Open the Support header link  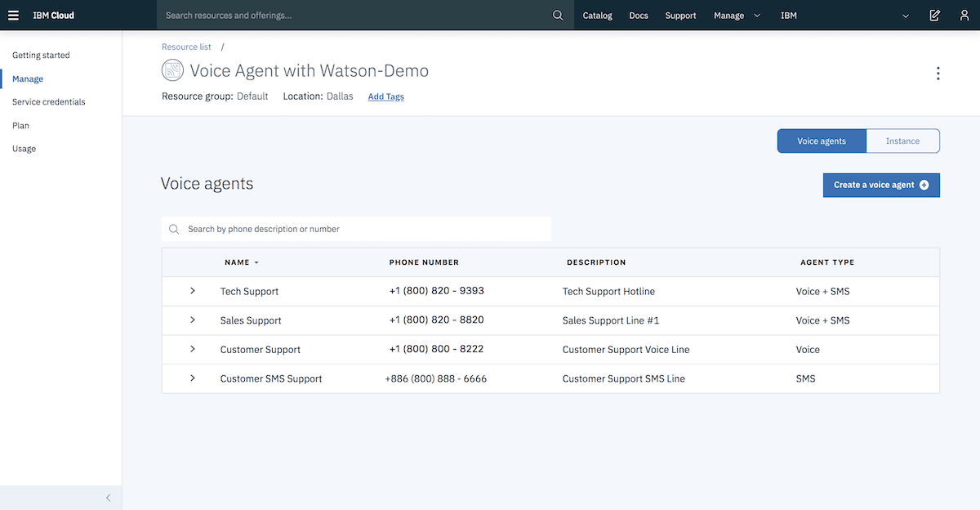pos(680,16)
